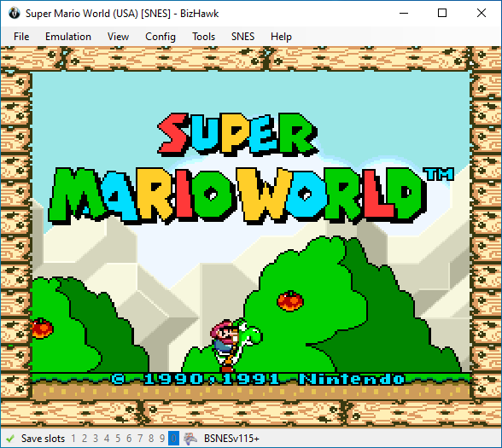Open the View menu

118,37
